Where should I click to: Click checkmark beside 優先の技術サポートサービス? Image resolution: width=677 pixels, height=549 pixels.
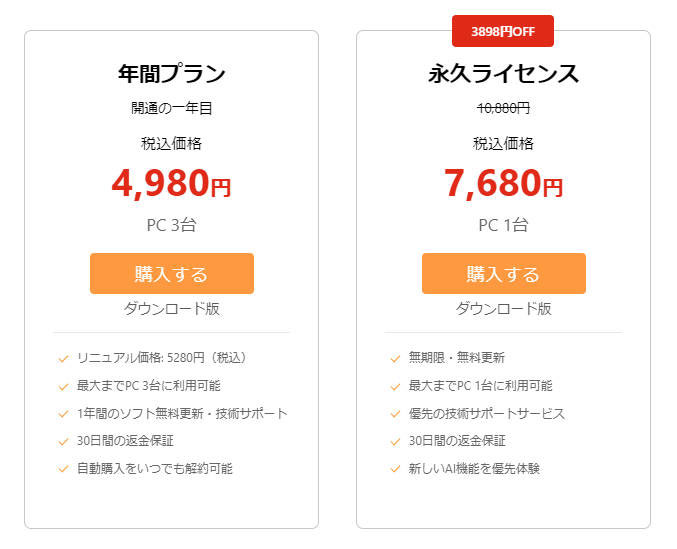pos(396,414)
